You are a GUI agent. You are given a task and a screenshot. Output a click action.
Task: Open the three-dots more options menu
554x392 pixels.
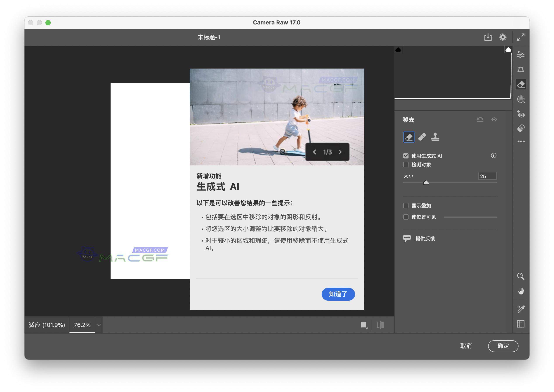(x=521, y=141)
